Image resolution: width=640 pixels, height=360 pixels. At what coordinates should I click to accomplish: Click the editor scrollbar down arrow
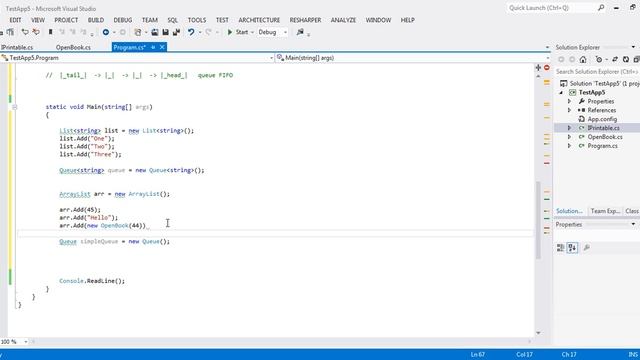coord(538,333)
